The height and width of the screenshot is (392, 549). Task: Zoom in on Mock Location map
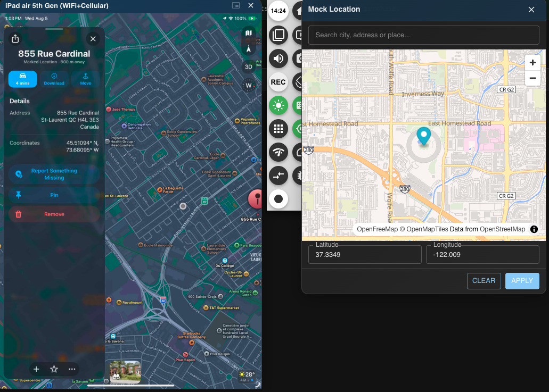(x=532, y=63)
